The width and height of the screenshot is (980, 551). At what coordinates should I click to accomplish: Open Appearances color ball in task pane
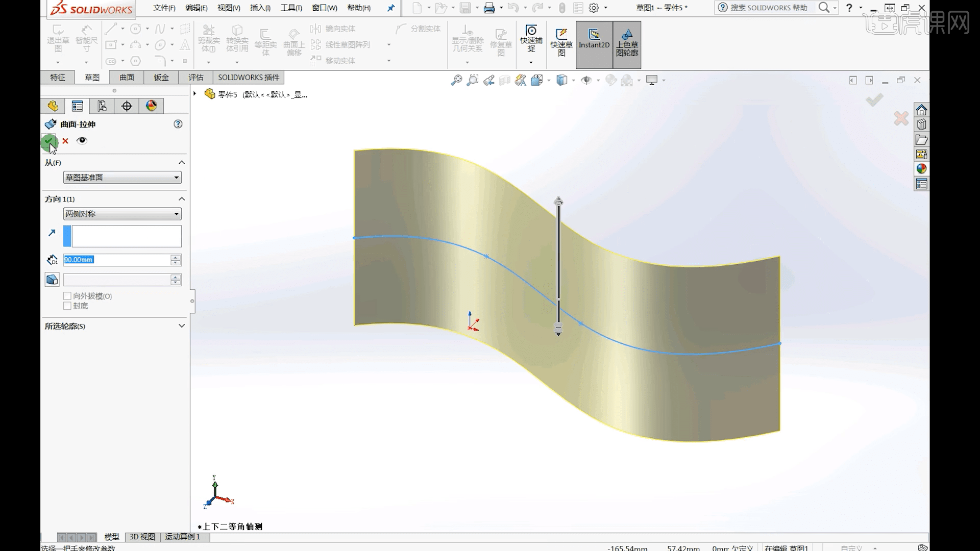tap(921, 169)
